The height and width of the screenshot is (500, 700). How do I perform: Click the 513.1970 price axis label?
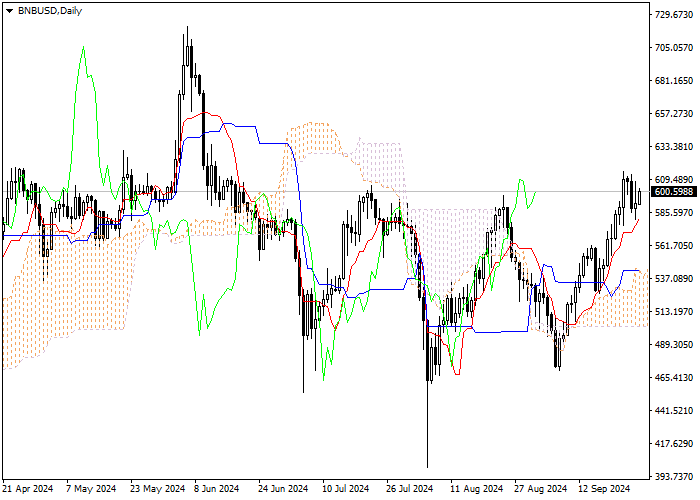coord(674,312)
